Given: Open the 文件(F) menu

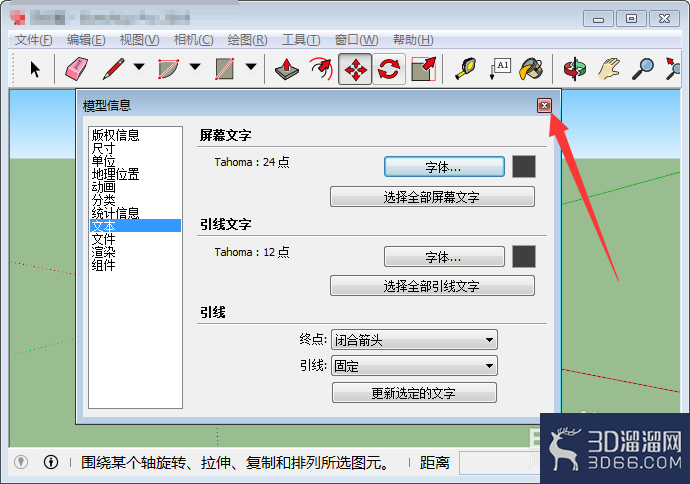Looking at the screenshot, I should tap(33, 40).
